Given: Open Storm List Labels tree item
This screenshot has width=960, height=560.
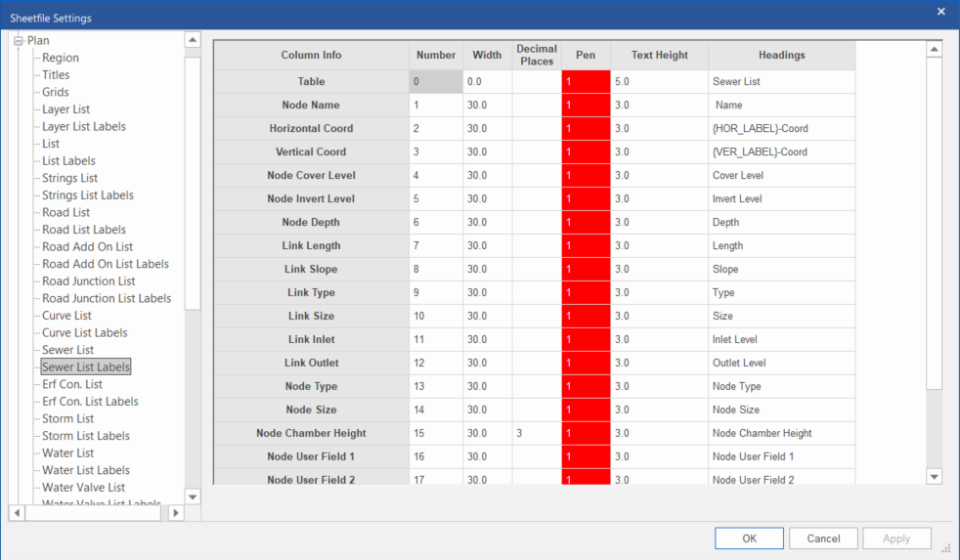Looking at the screenshot, I should (85, 436).
